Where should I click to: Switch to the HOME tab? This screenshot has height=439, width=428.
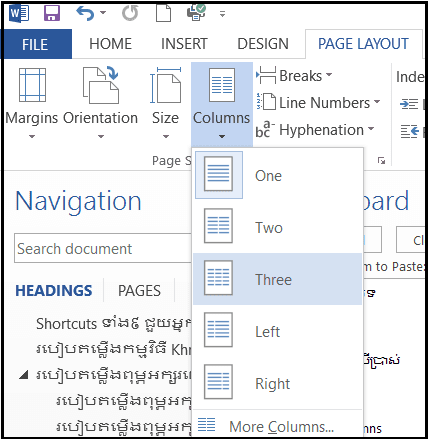click(x=110, y=44)
